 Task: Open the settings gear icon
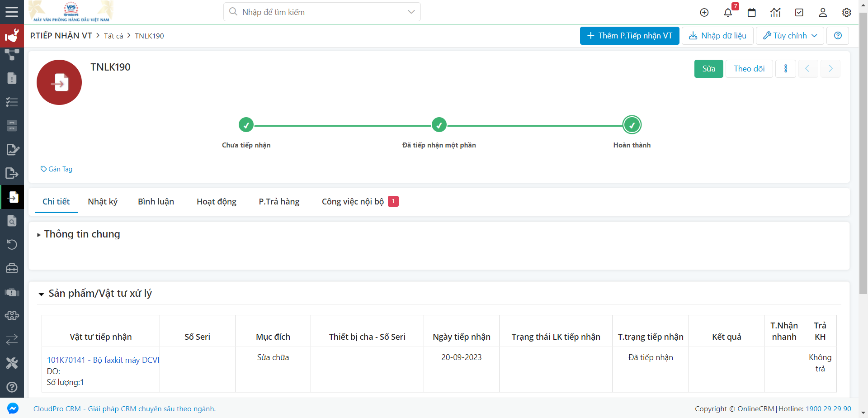pos(847,13)
